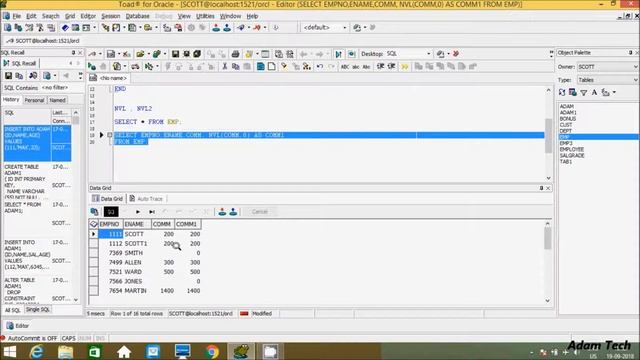This screenshot has height=360, width=640.
Task: Open the Editor menu
Action: click(x=88, y=16)
